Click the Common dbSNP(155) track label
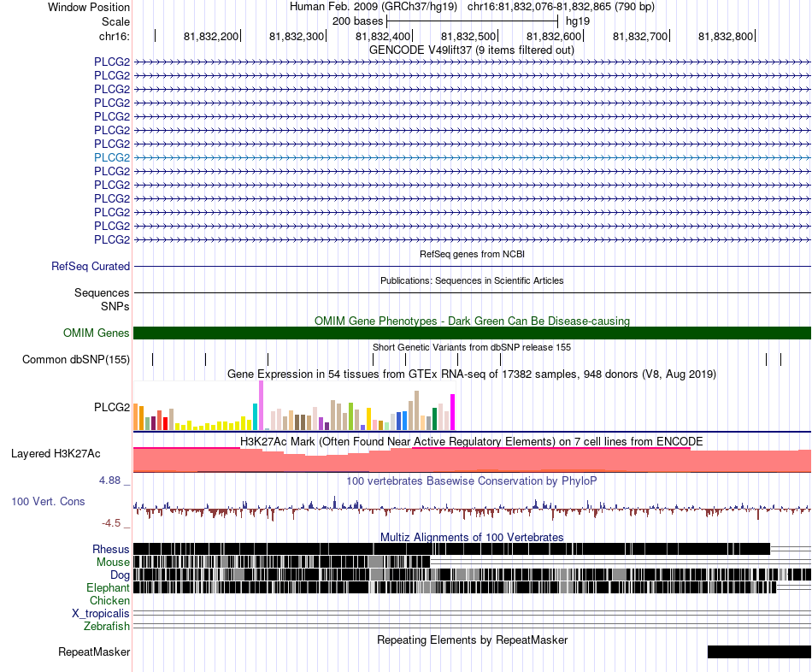The image size is (812, 672). pyautogui.click(x=76, y=360)
